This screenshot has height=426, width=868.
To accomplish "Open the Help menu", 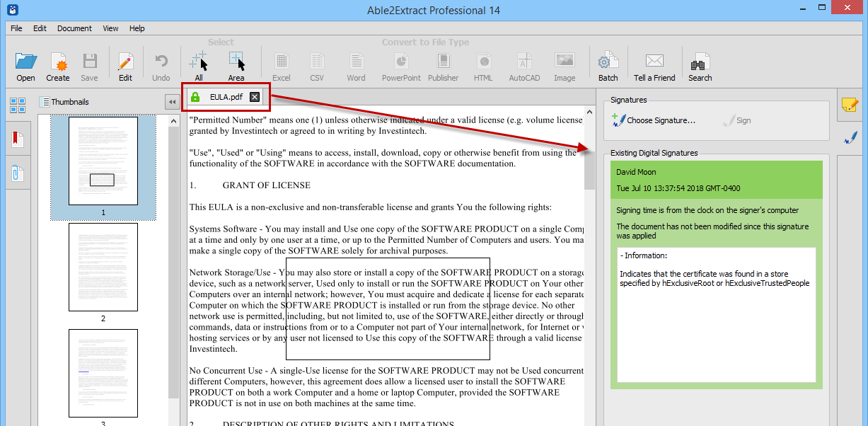I will pos(137,28).
